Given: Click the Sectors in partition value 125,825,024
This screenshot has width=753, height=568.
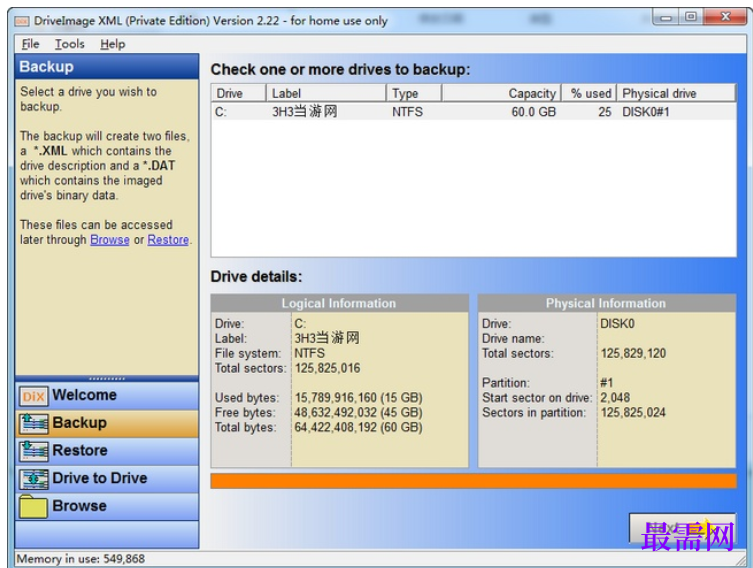Looking at the screenshot, I should point(633,412).
